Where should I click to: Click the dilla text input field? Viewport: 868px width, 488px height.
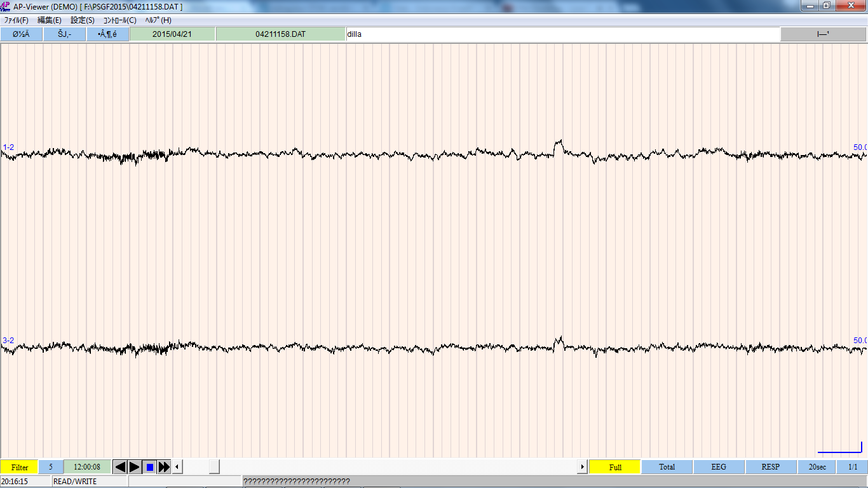coord(562,34)
